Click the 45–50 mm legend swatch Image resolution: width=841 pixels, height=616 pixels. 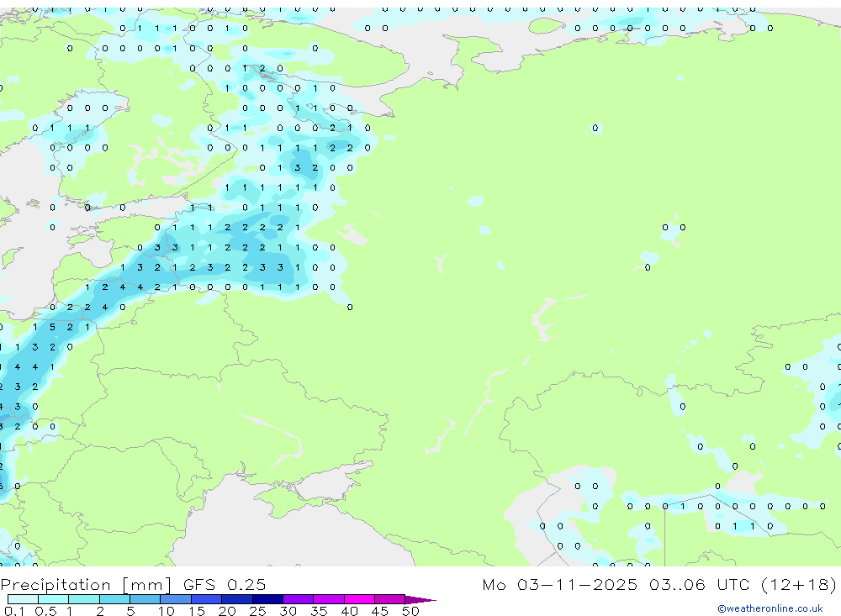click(390, 599)
